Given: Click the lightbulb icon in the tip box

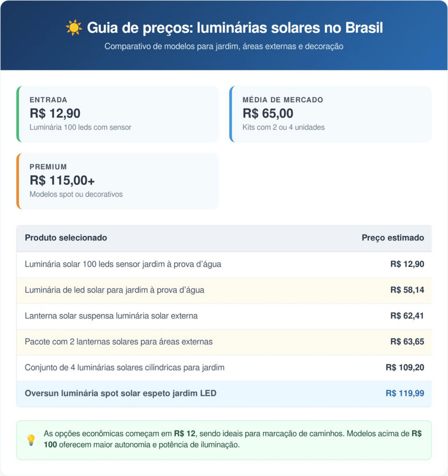Looking at the screenshot, I should coord(31,440).
